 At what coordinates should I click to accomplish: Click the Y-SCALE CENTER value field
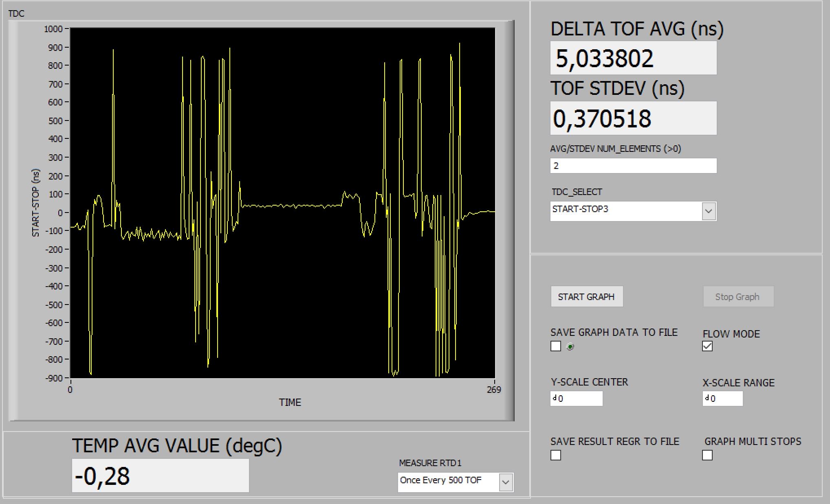tap(579, 399)
